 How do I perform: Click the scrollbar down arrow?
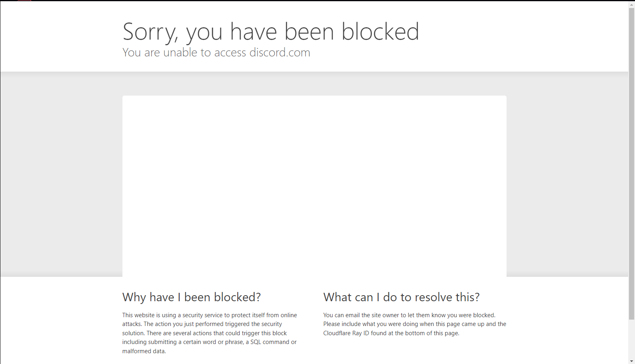tap(632, 361)
